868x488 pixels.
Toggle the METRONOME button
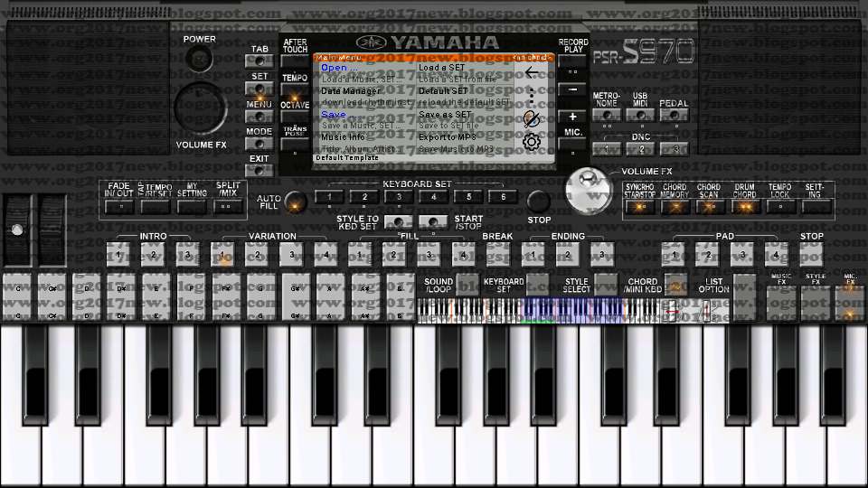pos(607,115)
